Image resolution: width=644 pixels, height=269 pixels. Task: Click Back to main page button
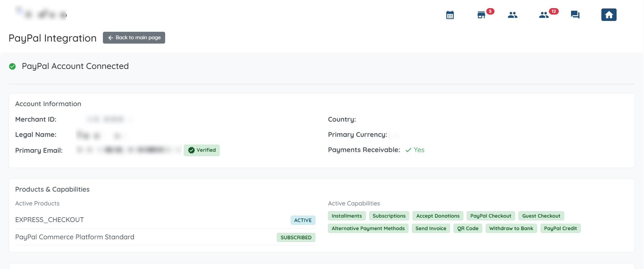[134, 38]
